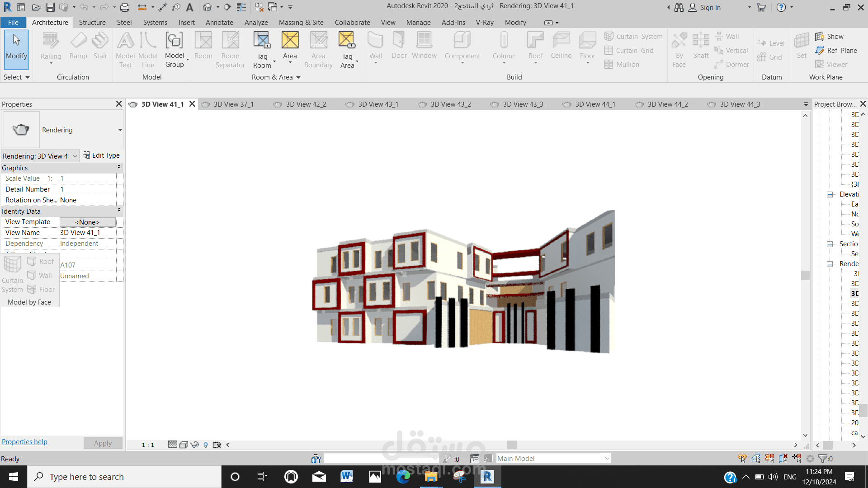The width and height of the screenshot is (868, 488).
Task: Open the Massing & Site ribbon tab
Action: 301,23
